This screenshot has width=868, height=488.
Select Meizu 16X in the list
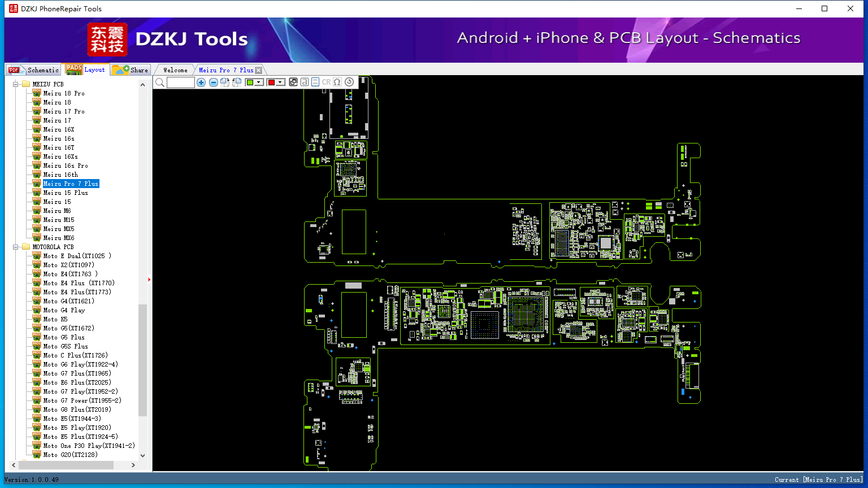coord(59,129)
